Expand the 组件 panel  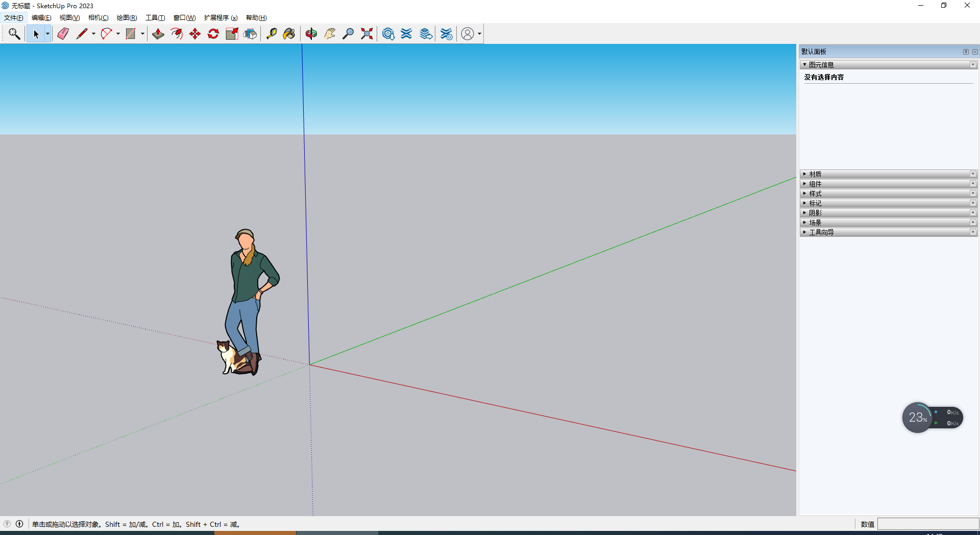[805, 184]
